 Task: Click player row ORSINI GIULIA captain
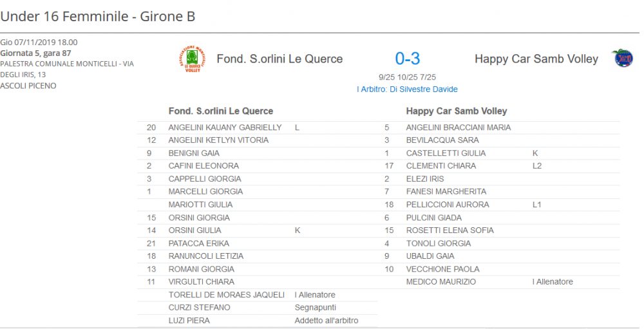click(x=257, y=230)
